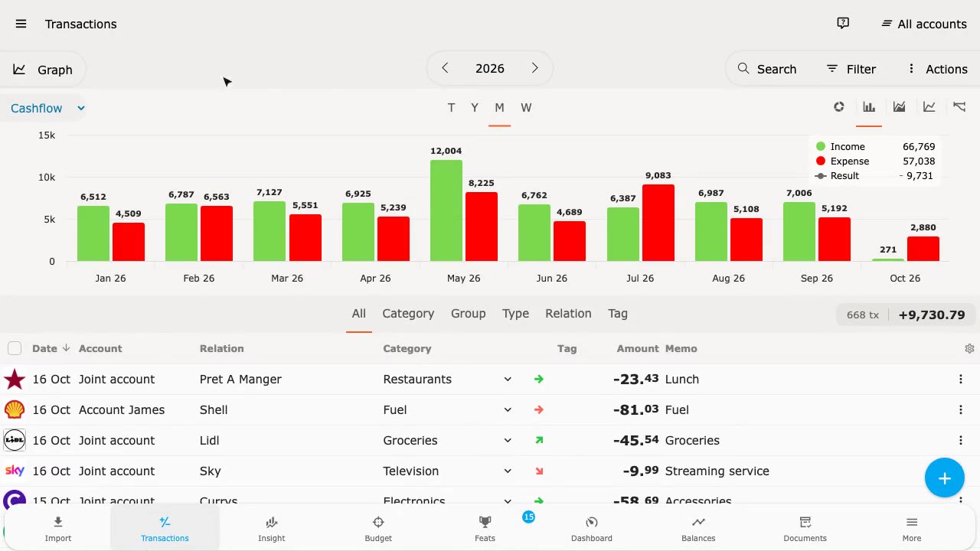Select the line chart view icon
980x551 pixels.
(x=929, y=107)
